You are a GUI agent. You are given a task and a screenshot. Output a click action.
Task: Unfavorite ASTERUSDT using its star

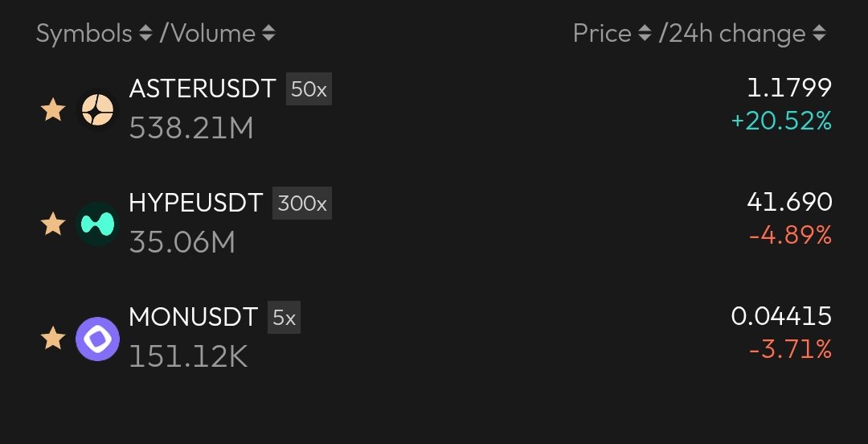(x=53, y=110)
